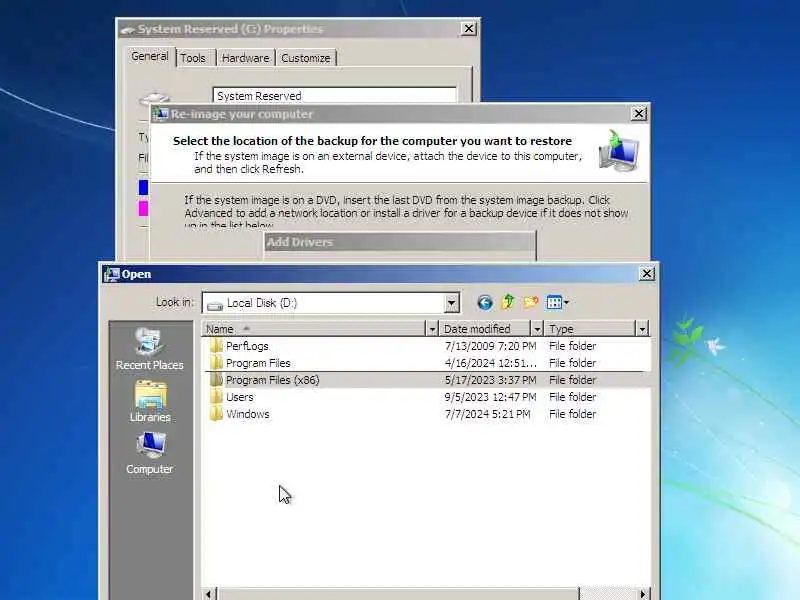Screen dimensions: 800x600
Task: Select the Program Files folder icon
Action: pos(216,363)
